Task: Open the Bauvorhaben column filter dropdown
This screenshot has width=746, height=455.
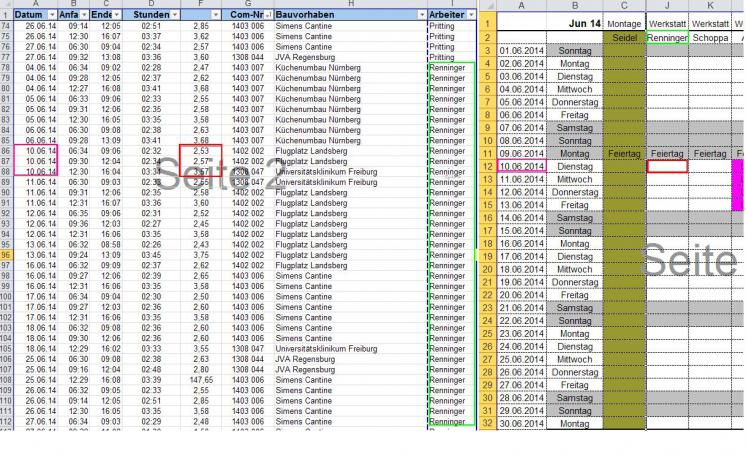Action: [422, 15]
